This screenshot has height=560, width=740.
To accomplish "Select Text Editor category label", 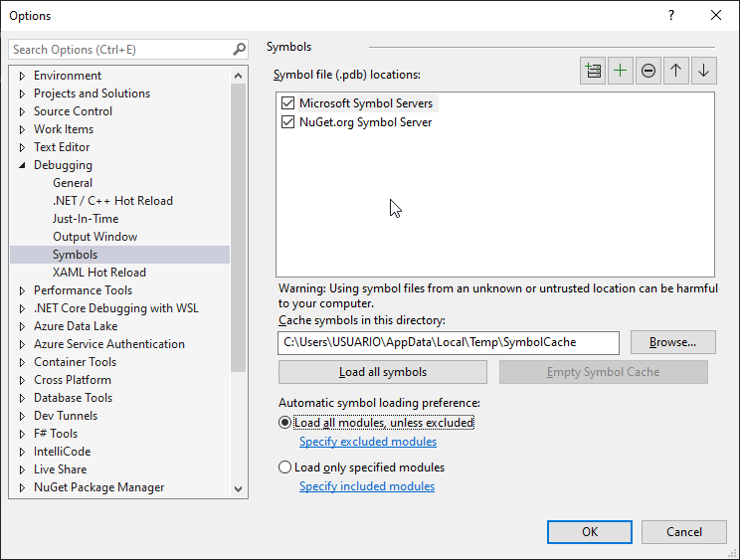I will coord(62,147).
